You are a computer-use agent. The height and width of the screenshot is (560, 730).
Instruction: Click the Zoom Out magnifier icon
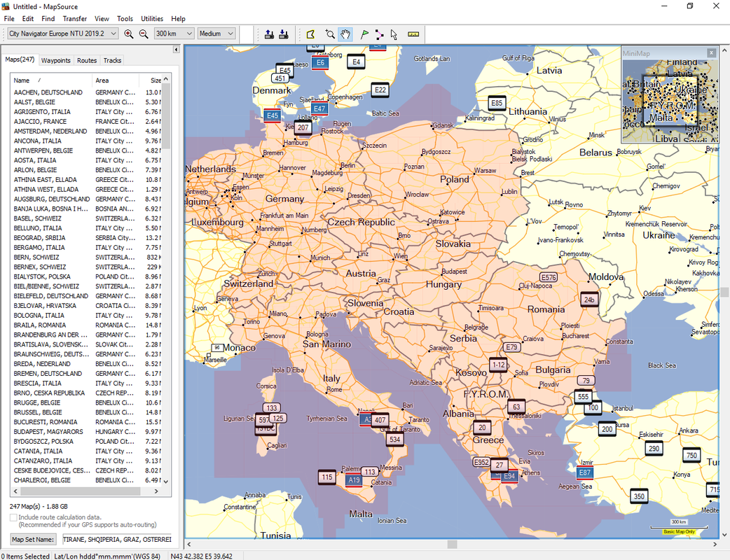(x=144, y=34)
